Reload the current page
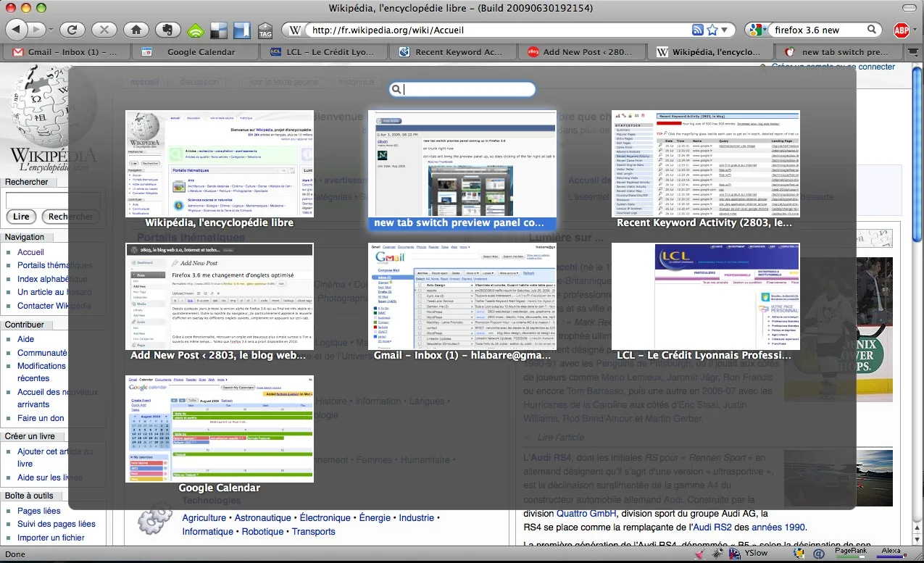 tap(72, 30)
